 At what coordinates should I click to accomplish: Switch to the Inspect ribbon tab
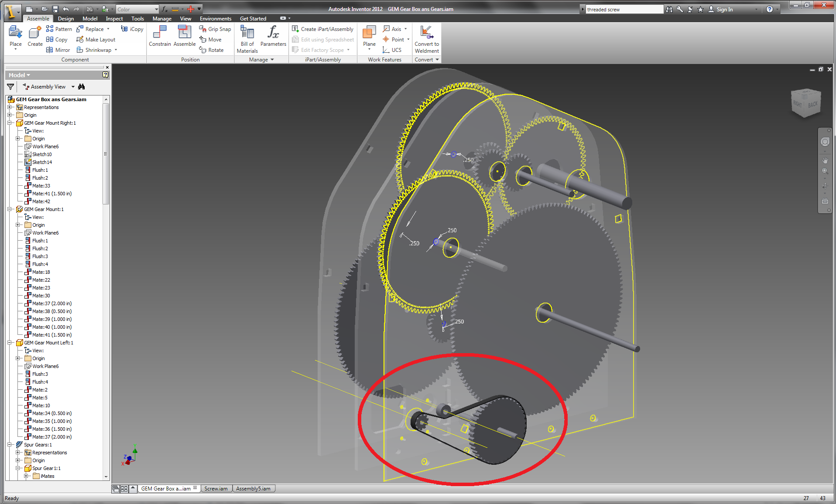(114, 18)
